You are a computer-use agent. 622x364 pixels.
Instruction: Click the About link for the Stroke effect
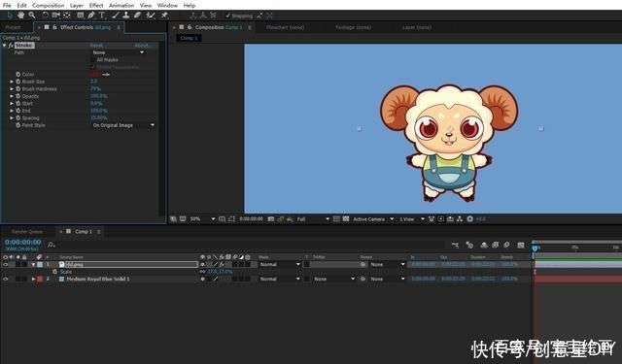click(142, 46)
